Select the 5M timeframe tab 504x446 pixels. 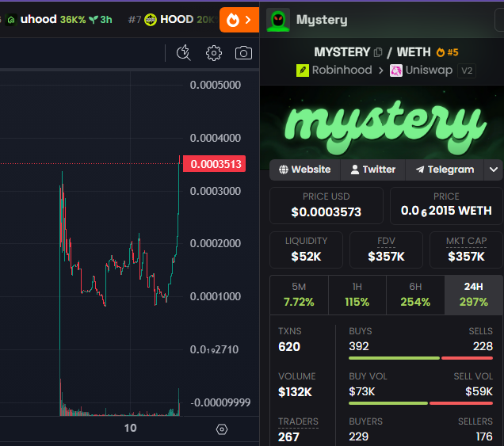299,295
